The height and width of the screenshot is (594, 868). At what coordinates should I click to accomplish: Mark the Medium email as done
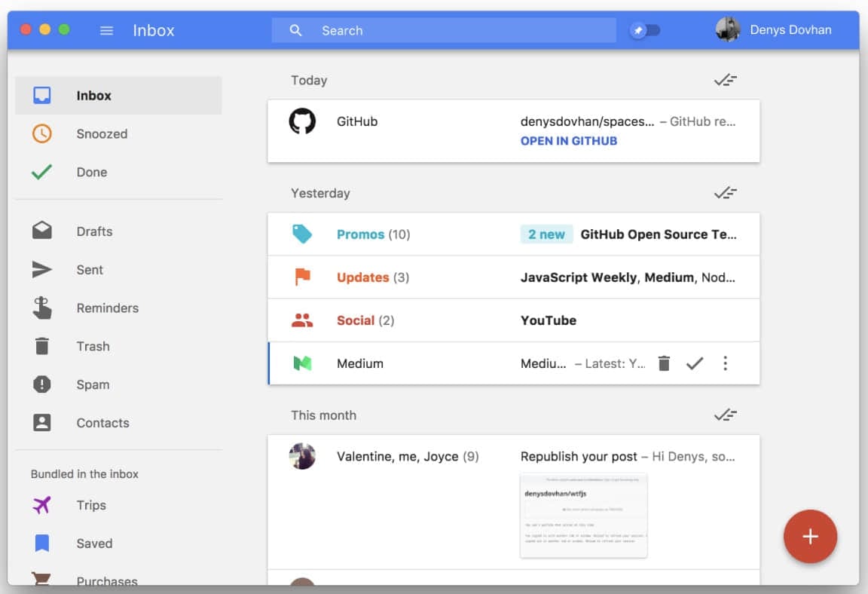pos(695,363)
